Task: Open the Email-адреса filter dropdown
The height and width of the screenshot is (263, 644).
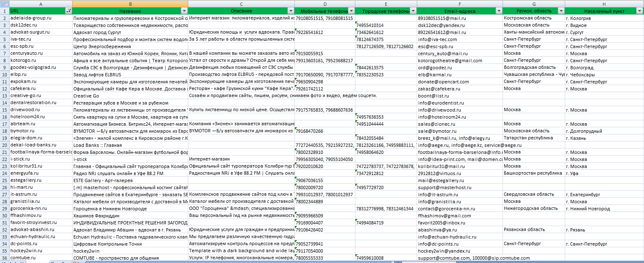Action: 499,11
